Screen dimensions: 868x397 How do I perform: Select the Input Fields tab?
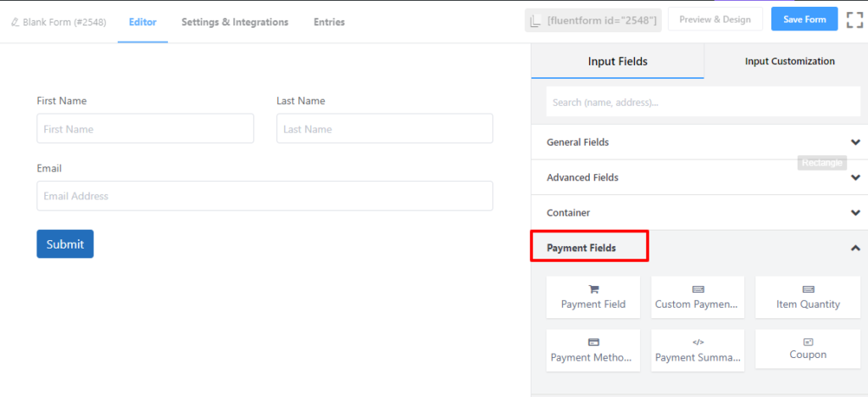(618, 61)
